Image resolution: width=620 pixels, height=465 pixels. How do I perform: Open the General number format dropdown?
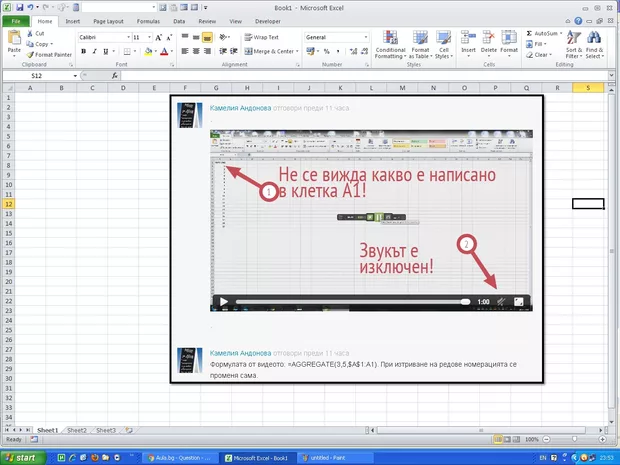[x=367, y=37]
